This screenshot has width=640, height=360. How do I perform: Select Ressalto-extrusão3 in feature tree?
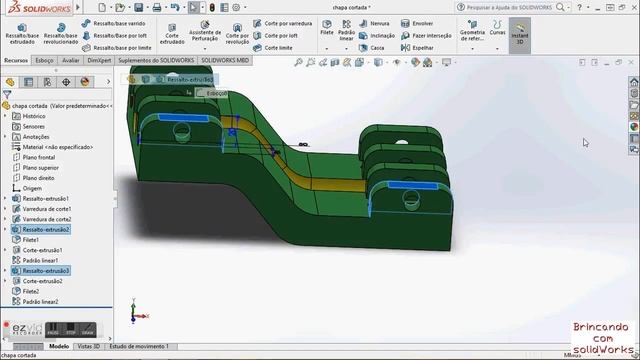click(x=41, y=271)
